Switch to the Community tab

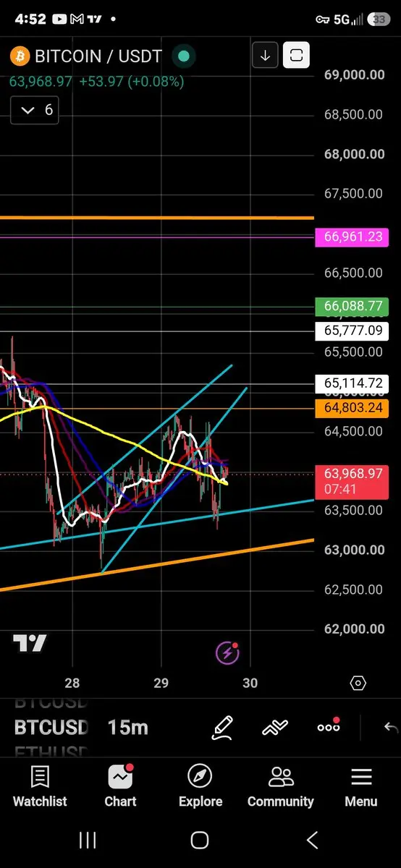point(281,787)
